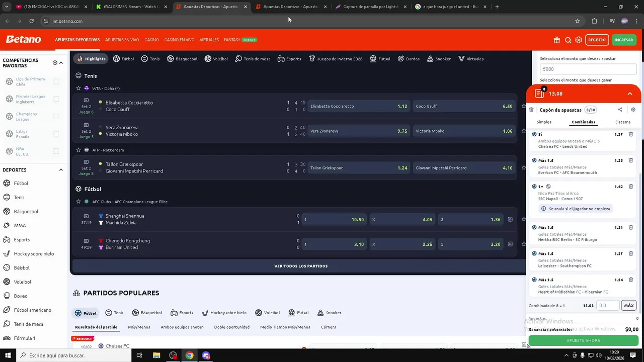
Task: Open the search magnifier in Betano header
Action: coord(568,40)
